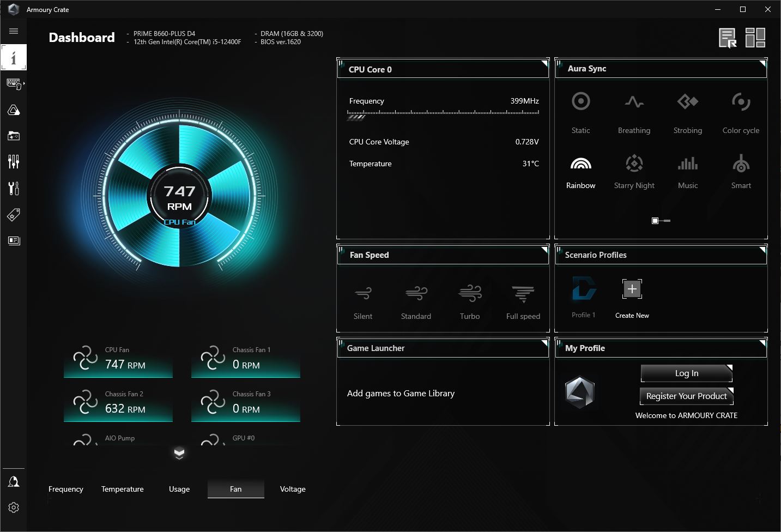The height and width of the screenshot is (532, 781).
Task: Click the CPU frequency gauge bar
Action: click(x=443, y=114)
